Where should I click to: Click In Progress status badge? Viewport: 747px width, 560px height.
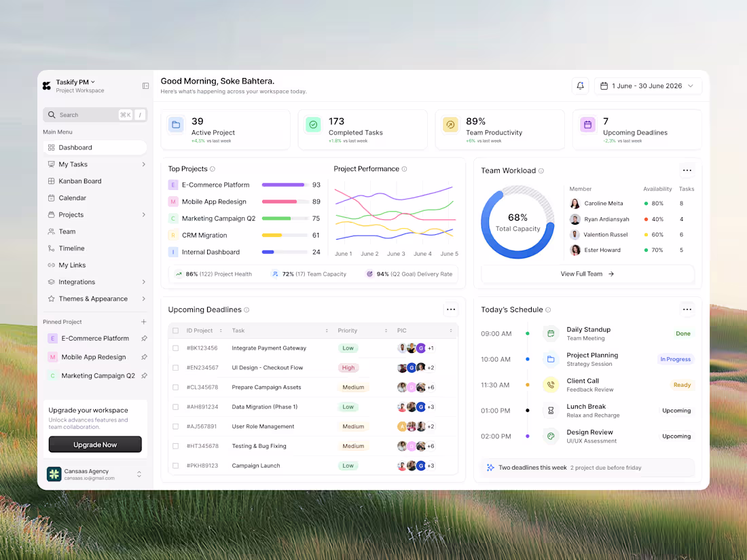click(x=675, y=359)
